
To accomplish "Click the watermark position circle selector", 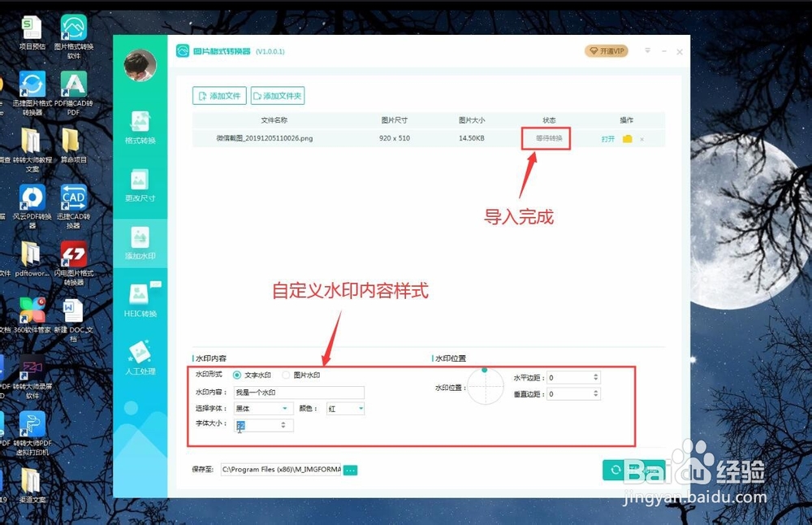I will 486,387.
